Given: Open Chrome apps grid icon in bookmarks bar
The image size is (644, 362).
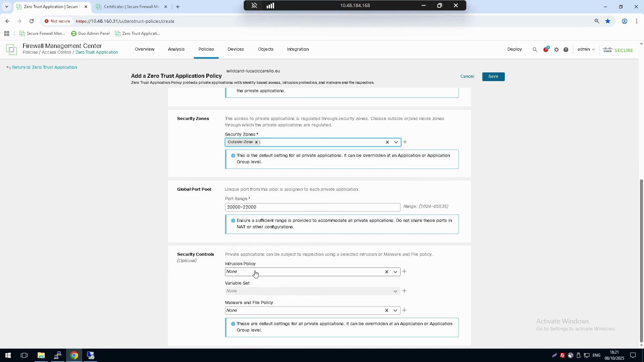Looking at the screenshot, I should [6, 34].
